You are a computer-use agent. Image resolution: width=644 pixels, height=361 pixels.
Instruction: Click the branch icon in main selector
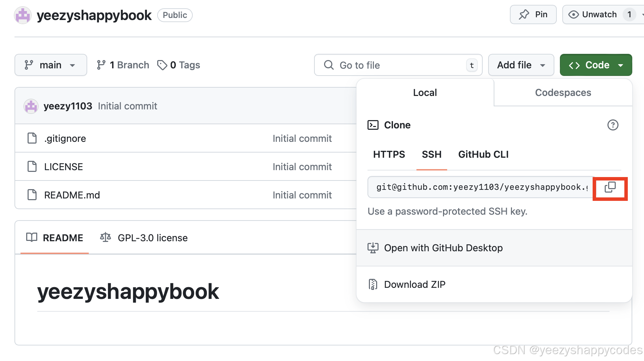click(x=29, y=65)
